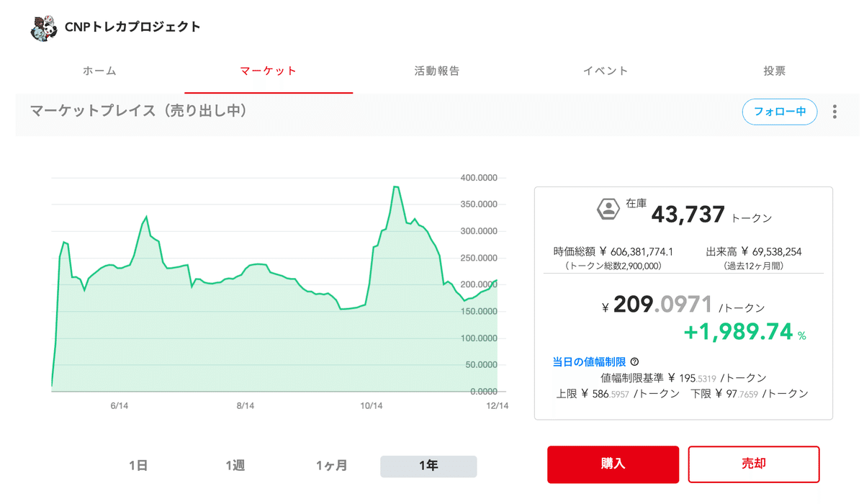Show the 1週 chart range
This screenshot has width=864, height=504.
tap(235, 466)
